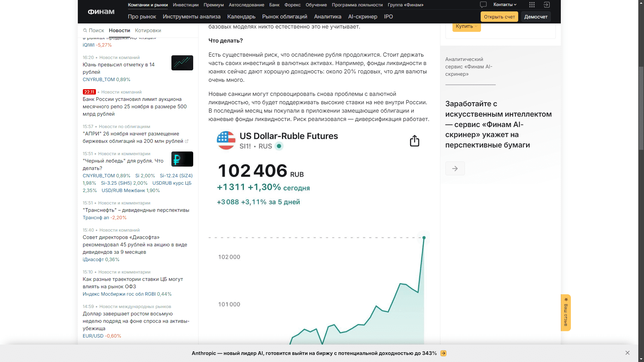This screenshot has height=362, width=644.
Task: Select the Новости tab
Action: pos(119,31)
